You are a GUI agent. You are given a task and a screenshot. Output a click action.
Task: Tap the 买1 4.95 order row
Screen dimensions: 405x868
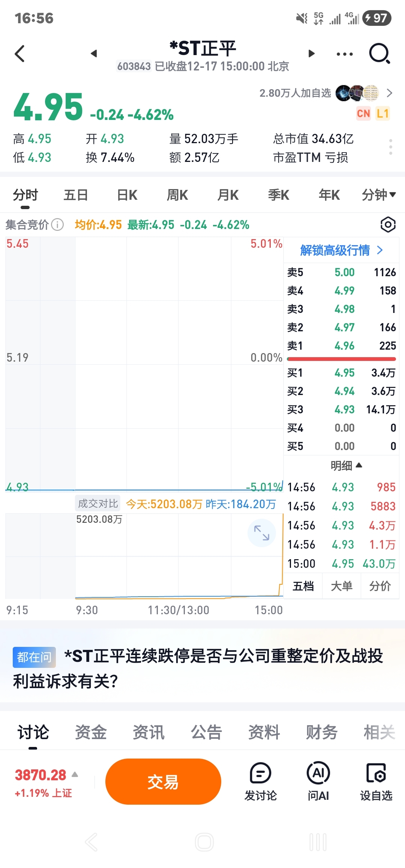click(x=341, y=373)
